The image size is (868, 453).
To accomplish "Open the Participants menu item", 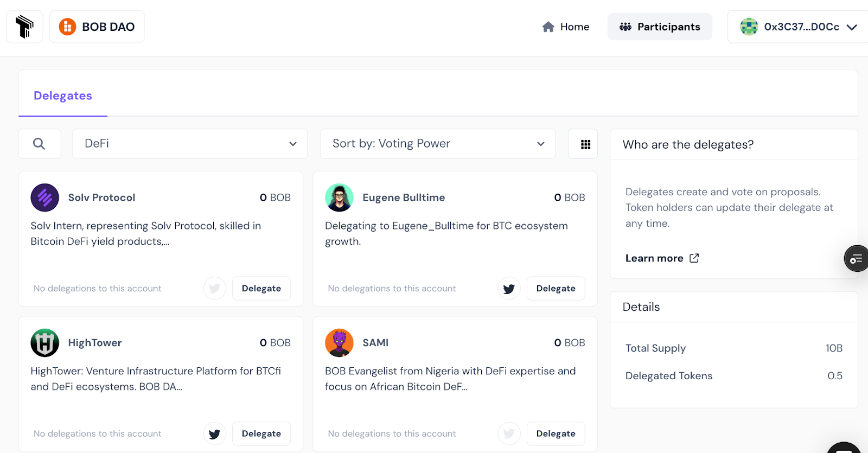I will [x=660, y=27].
